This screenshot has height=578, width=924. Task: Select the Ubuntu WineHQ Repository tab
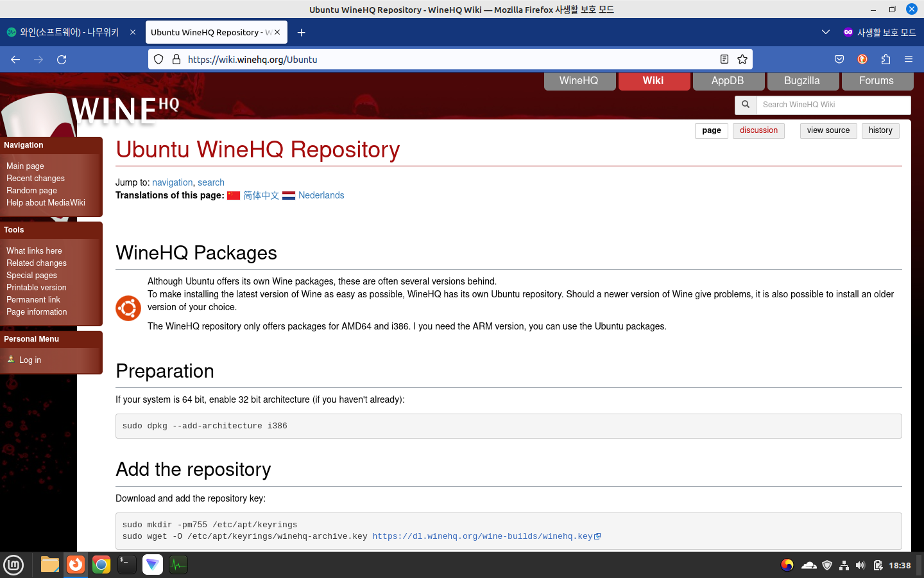pyautogui.click(x=216, y=32)
